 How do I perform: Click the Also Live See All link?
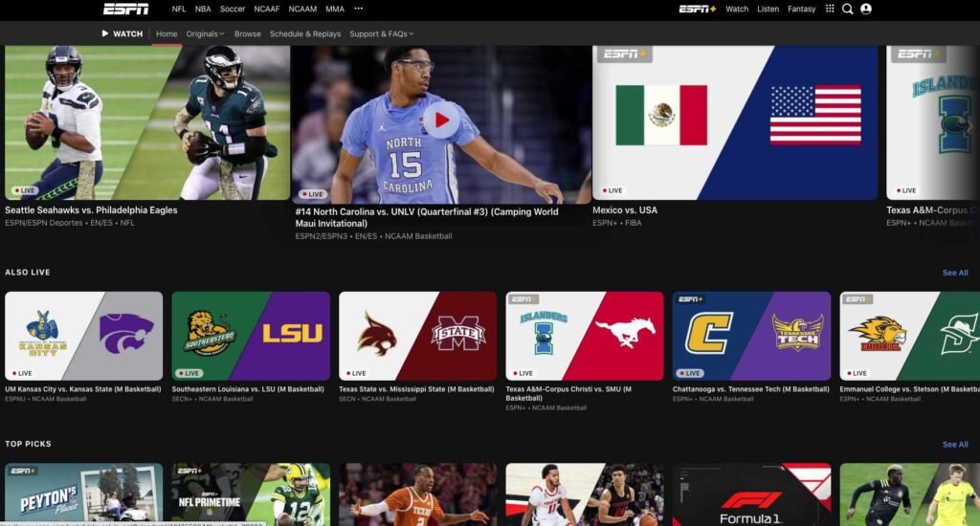coord(955,273)
